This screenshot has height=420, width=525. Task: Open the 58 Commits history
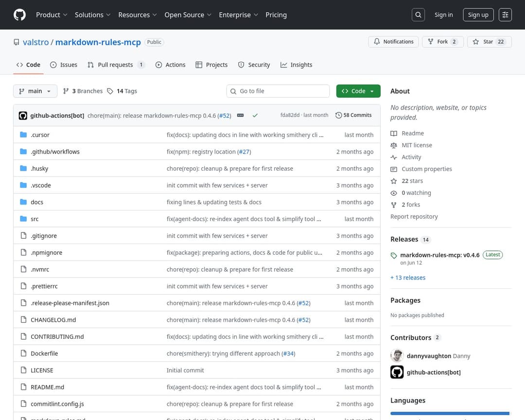(x=353, y=115)
